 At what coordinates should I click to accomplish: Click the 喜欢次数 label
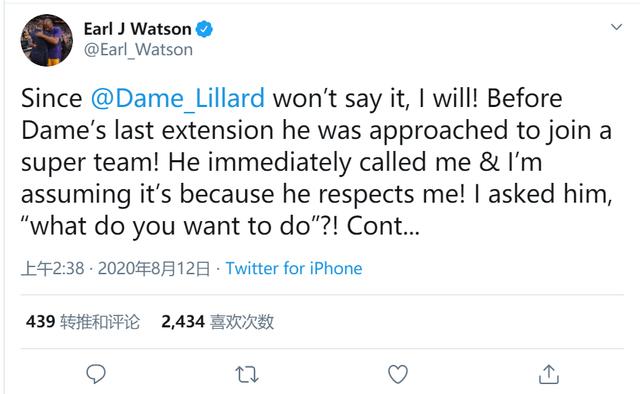coord(242,322)
